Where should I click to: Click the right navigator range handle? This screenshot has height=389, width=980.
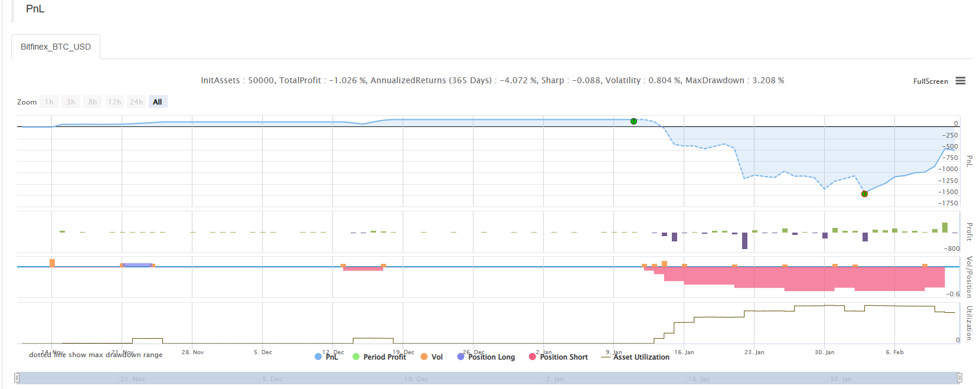[959, 378]
